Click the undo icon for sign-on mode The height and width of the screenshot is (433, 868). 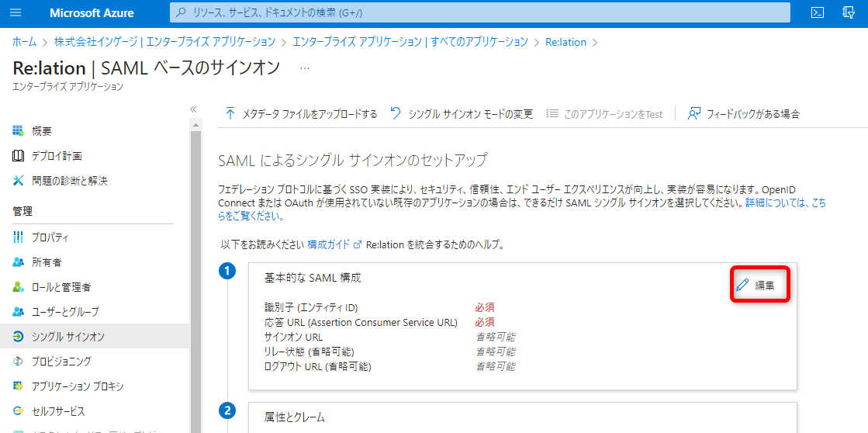point(396,113)
